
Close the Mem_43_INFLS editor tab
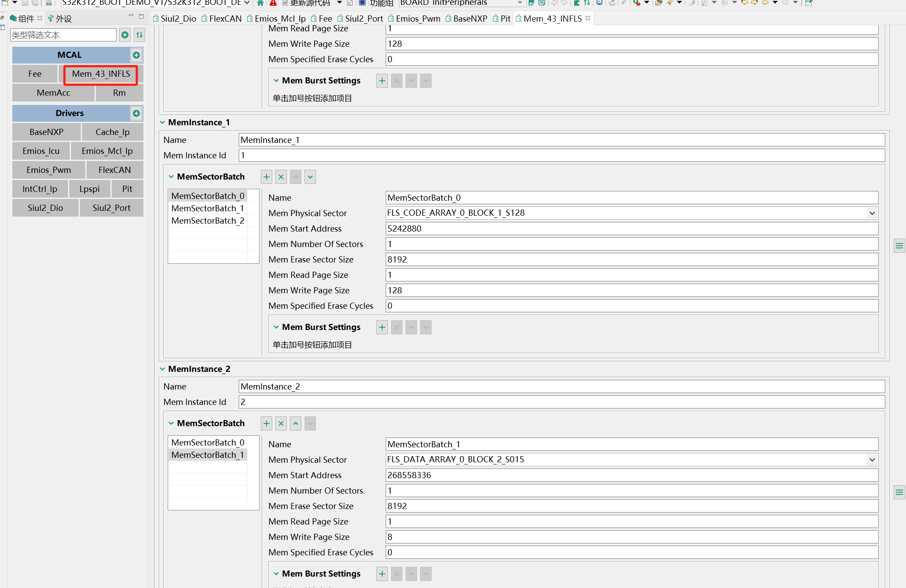point(588,18)
